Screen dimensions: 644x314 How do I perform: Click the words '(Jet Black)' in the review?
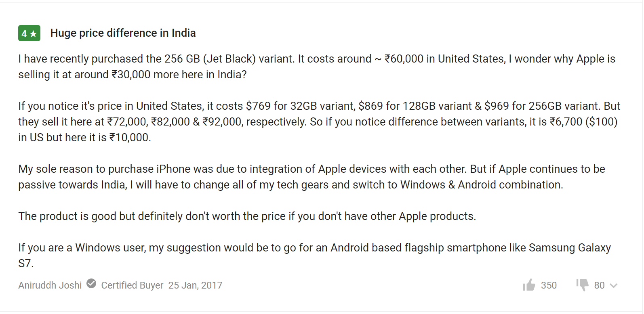[x=229, y=59]
